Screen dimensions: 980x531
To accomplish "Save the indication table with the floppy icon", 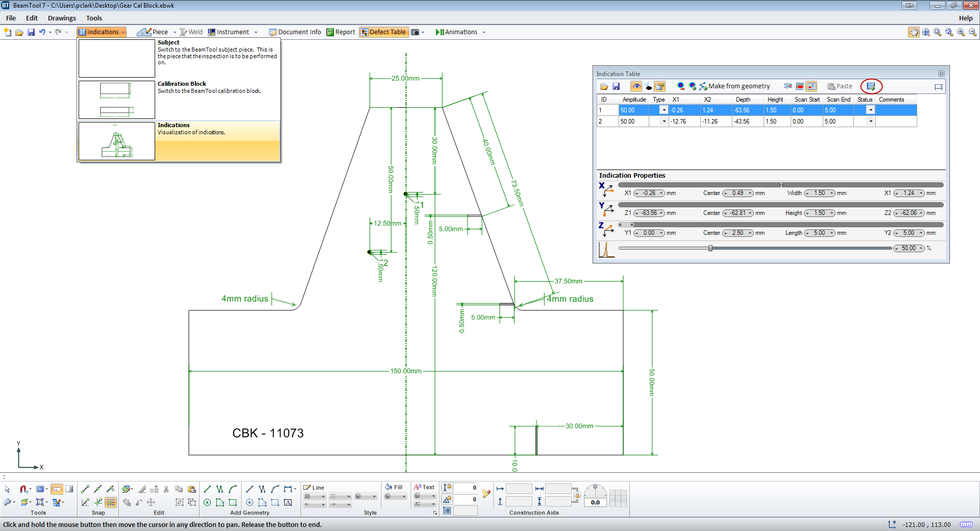I will pyautogui.click(x=616, y=86).
